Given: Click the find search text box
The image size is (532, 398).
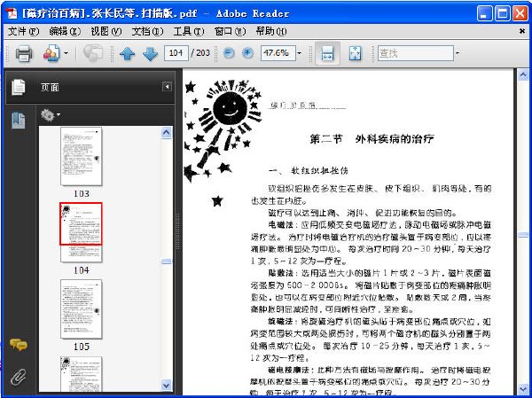Looking at the screenshot, I should (416, 53).
